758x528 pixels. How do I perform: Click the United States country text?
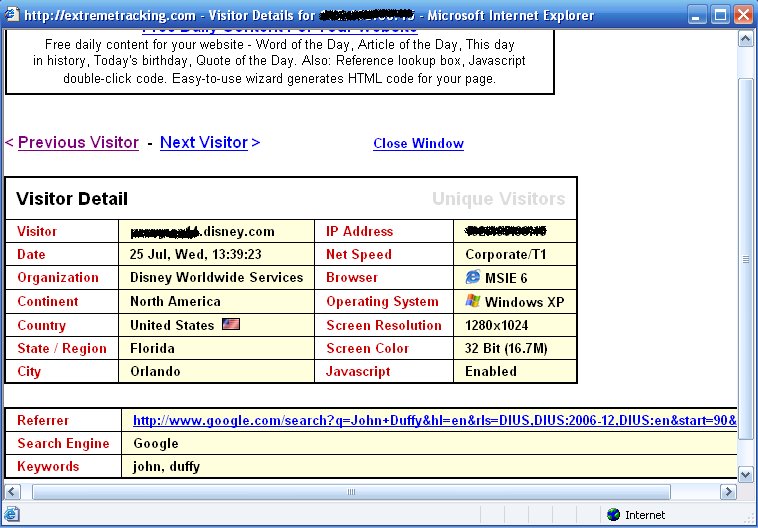(172, 325)
